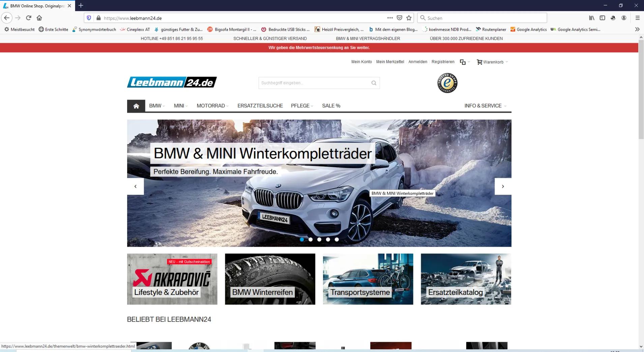Open the Bedruckte USB Sticks bookmark
The image size is (644, 352).
tap(285, 29)
